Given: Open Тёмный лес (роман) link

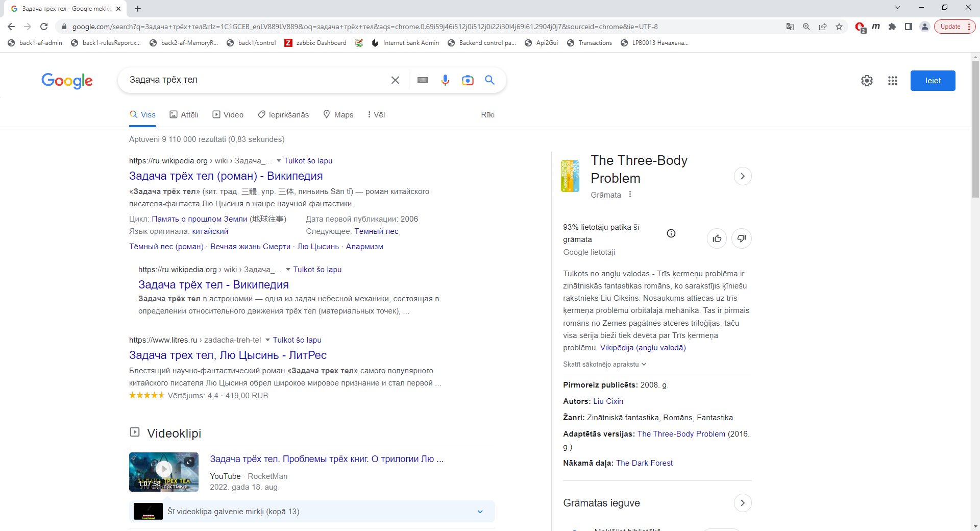Looking at the screenshot, I should pos(166,247).
